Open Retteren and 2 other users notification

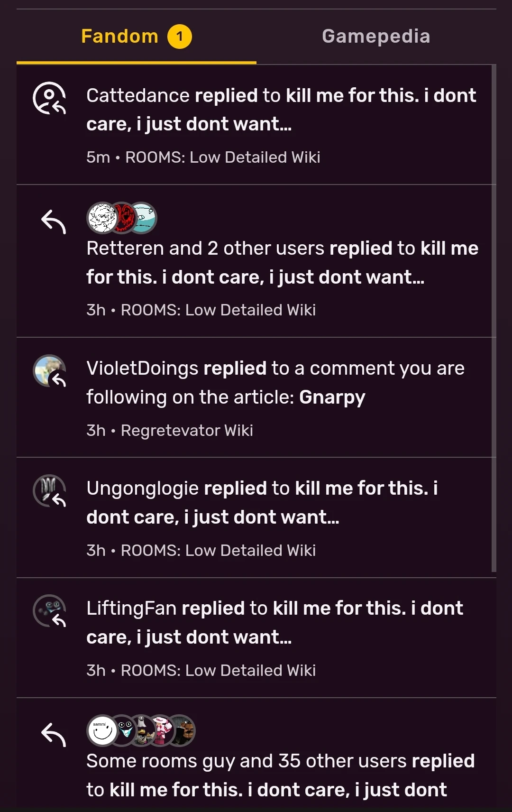click(282, 263)
